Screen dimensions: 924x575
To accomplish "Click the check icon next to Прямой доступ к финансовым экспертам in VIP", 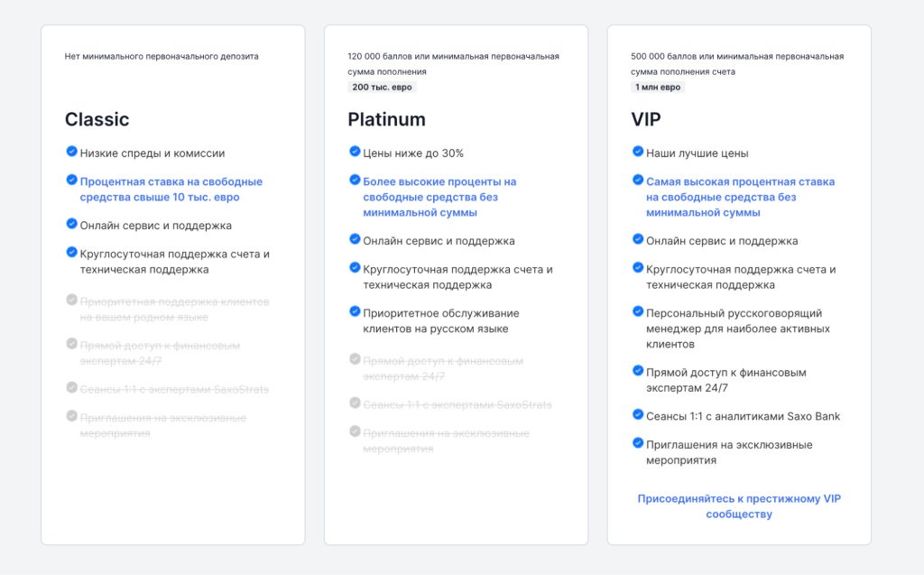I will (638, 370).
